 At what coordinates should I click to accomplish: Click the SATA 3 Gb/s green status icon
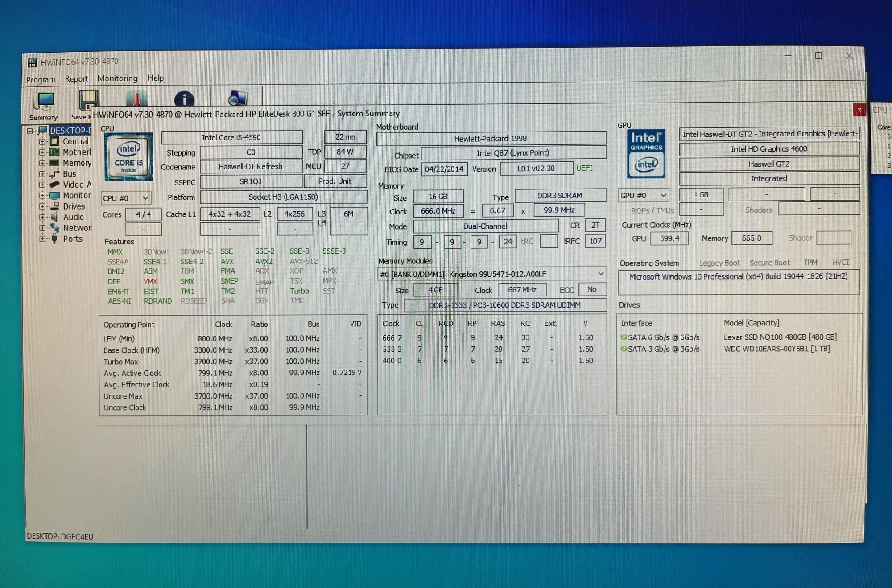tap(624, 349)
